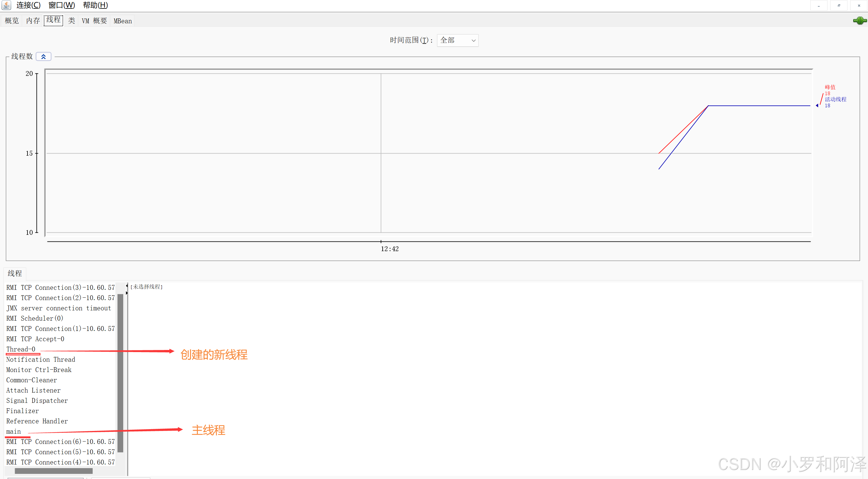
Task: Open the 连接(C) menu
Action: 28,5
